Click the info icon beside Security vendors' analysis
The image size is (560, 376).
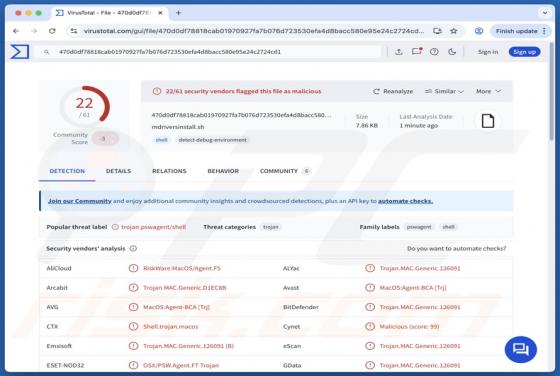tap(133, 249)
